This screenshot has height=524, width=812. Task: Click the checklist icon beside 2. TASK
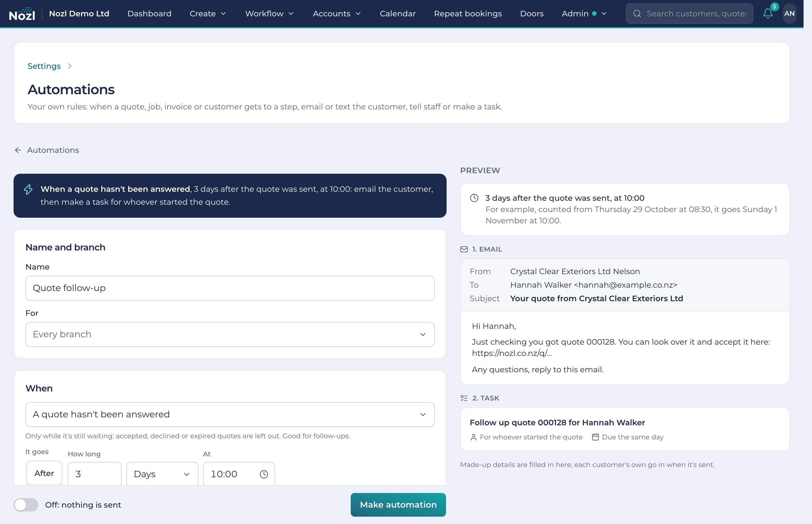(464, 398)
